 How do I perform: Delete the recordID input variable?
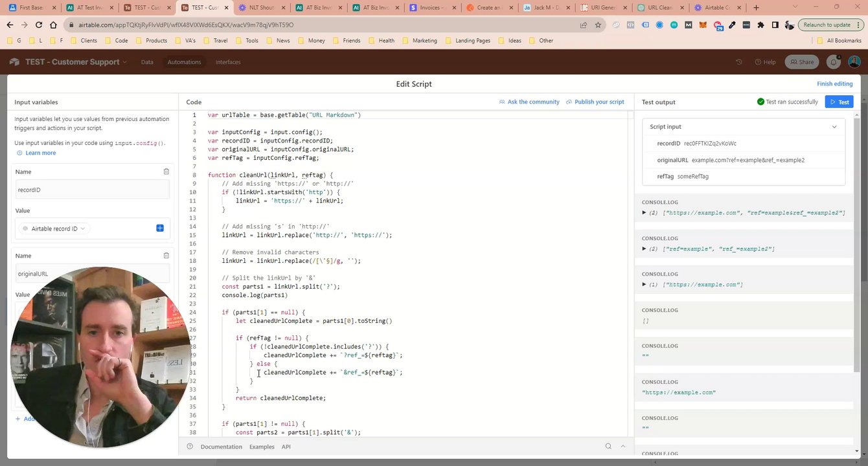(x=166, y=172)
